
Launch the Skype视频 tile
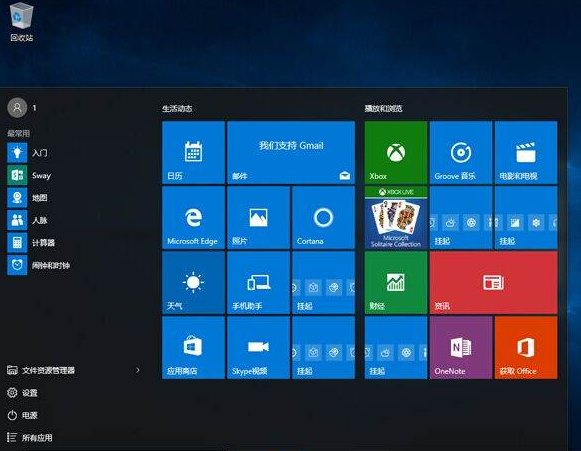pyautogui.click(x=258, y=348)
